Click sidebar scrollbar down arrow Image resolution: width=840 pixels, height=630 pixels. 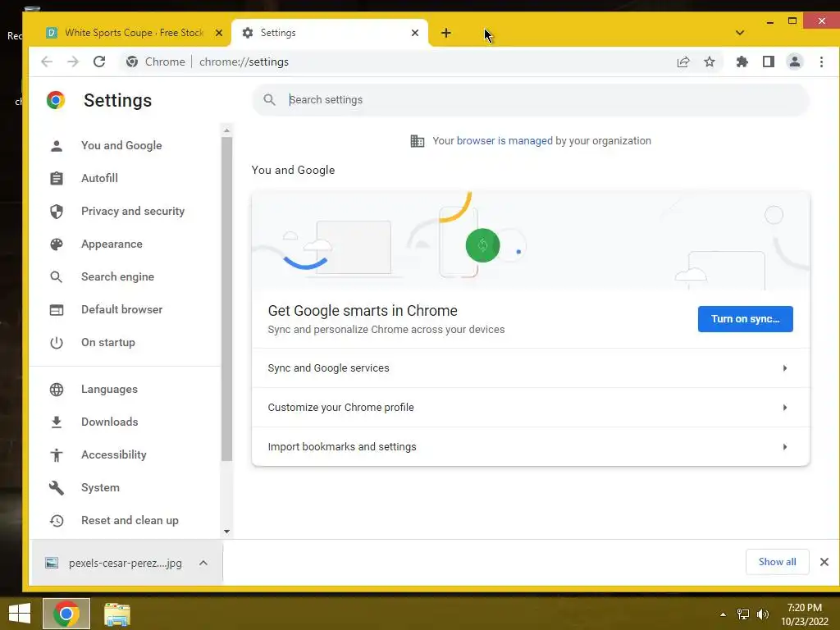click(226, 532)
